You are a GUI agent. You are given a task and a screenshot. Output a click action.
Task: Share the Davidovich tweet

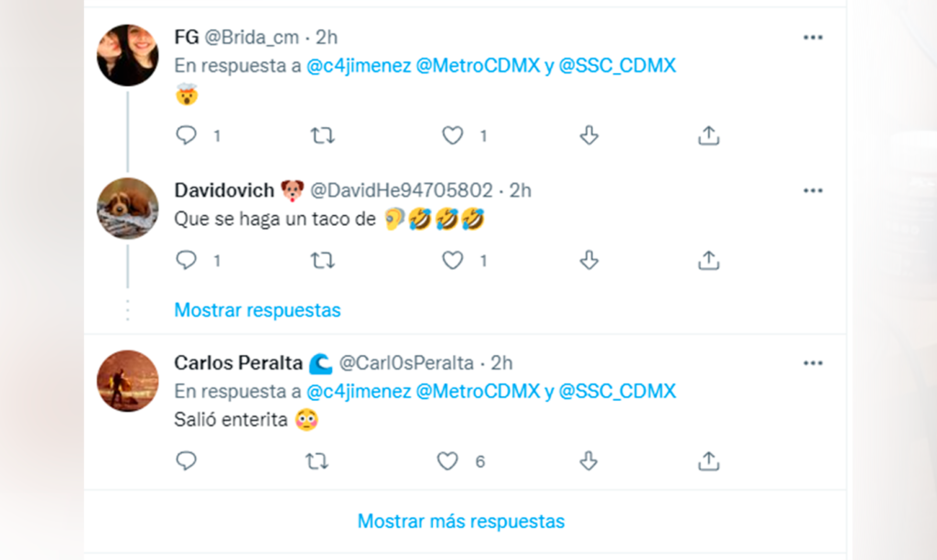709,260
